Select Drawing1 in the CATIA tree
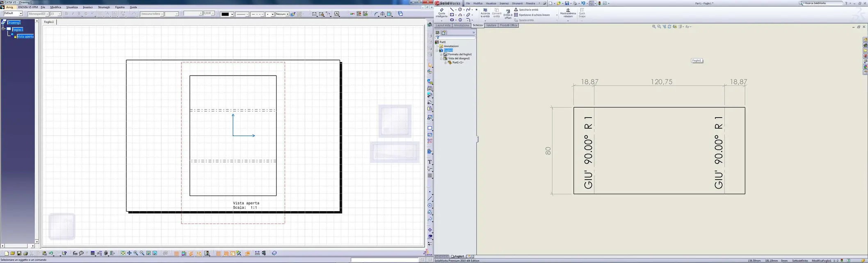The image size is (868, 263). (x=14, y=23)
